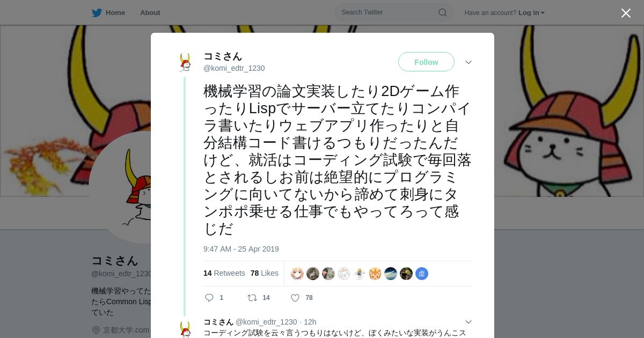Click the retweet icon under the tweet
The image size is (644, 338).
tap(252, 298)
